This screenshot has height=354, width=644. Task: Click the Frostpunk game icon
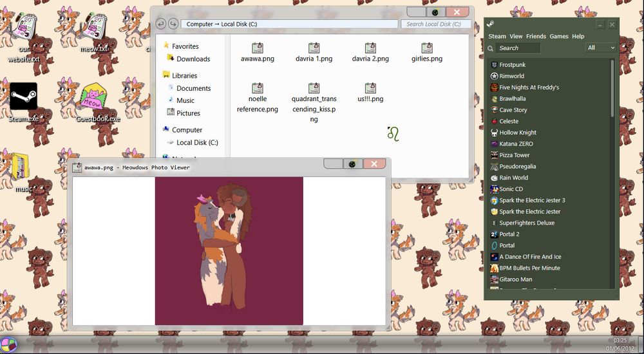(x=494, y=65)
